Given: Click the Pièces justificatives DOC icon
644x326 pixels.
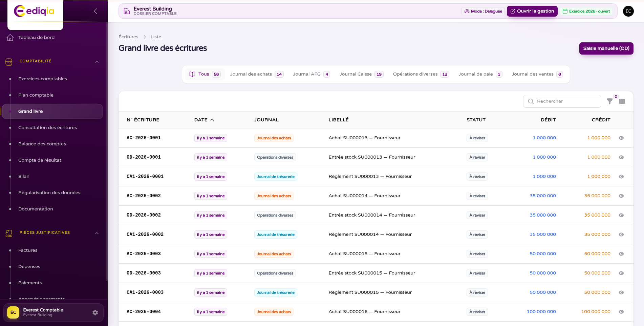Looking at the screenshot, I should 9,233.
